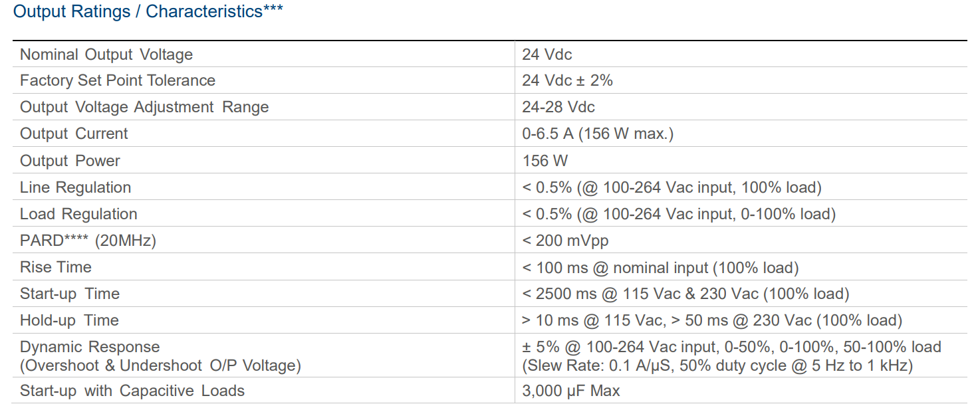Click the "Output Power" row label
This screenshot has width=980, height=408.
click(x=70, y=161)
